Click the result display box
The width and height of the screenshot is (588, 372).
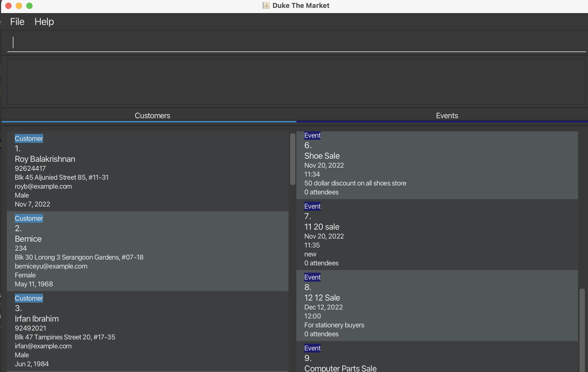click(x=296, y=81)
